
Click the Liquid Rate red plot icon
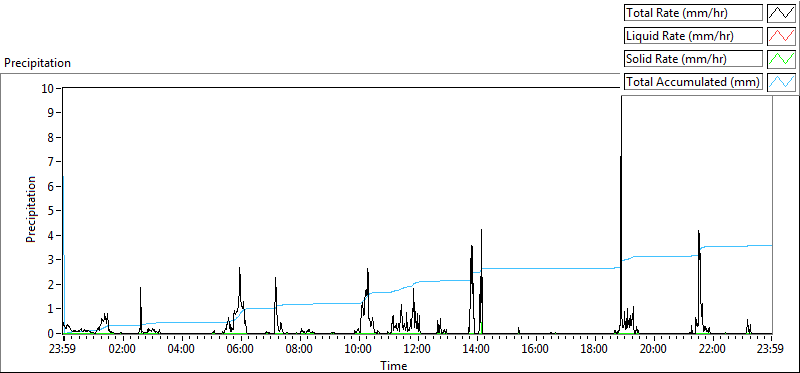[782, 36]
